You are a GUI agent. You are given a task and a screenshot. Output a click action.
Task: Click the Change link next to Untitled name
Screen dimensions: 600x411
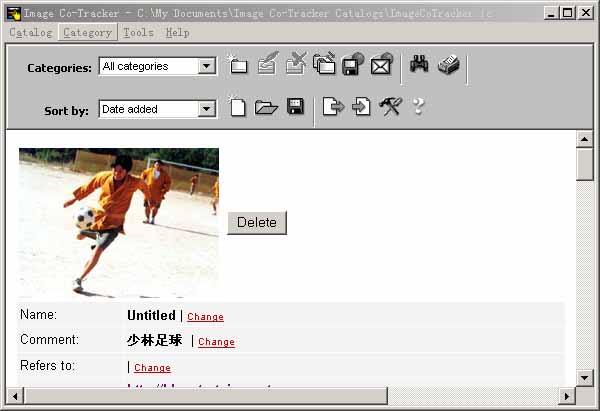pos(205,317)
